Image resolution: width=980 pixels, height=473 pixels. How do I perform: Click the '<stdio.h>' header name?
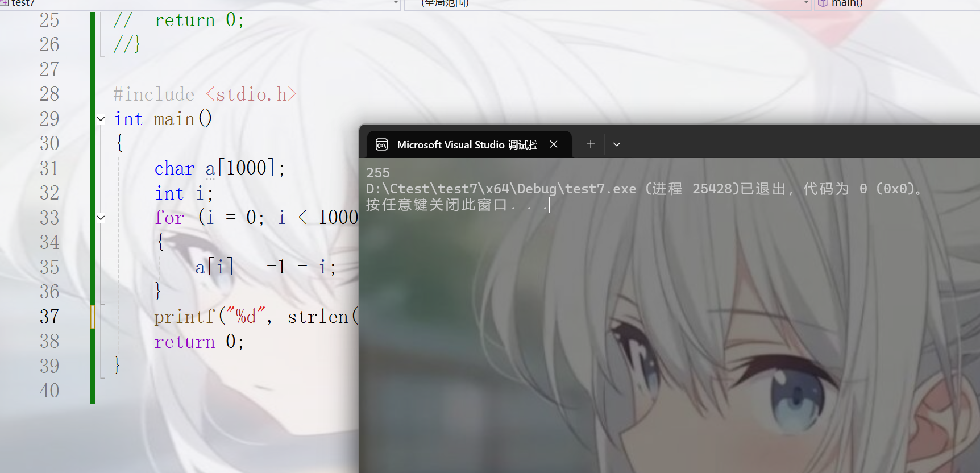coord(251,94)
